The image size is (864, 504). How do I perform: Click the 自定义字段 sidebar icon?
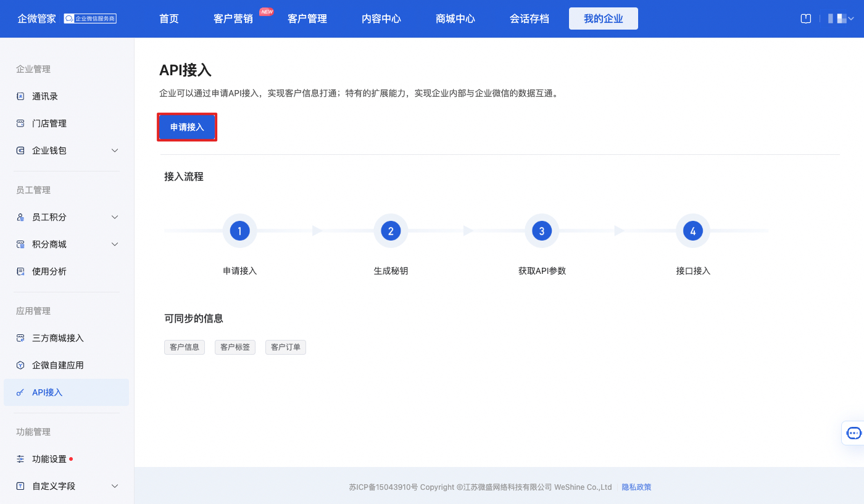[21, 485]
